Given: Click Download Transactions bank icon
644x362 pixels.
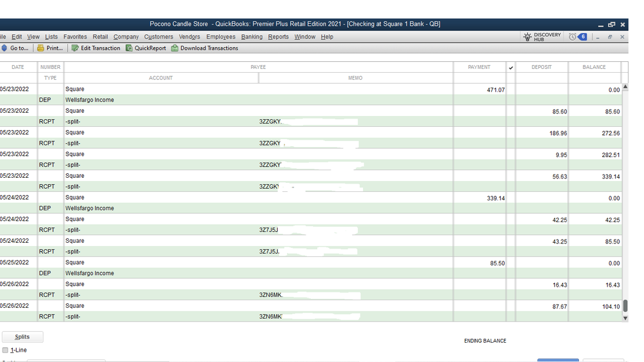Looking at the screenshot, I should pyautogui.click(x=175, y=48).
